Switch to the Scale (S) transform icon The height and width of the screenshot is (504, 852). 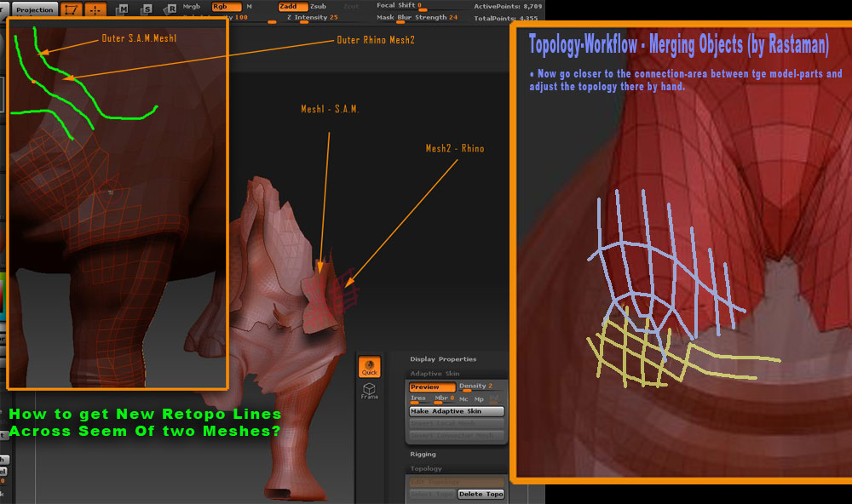(147, 9)
